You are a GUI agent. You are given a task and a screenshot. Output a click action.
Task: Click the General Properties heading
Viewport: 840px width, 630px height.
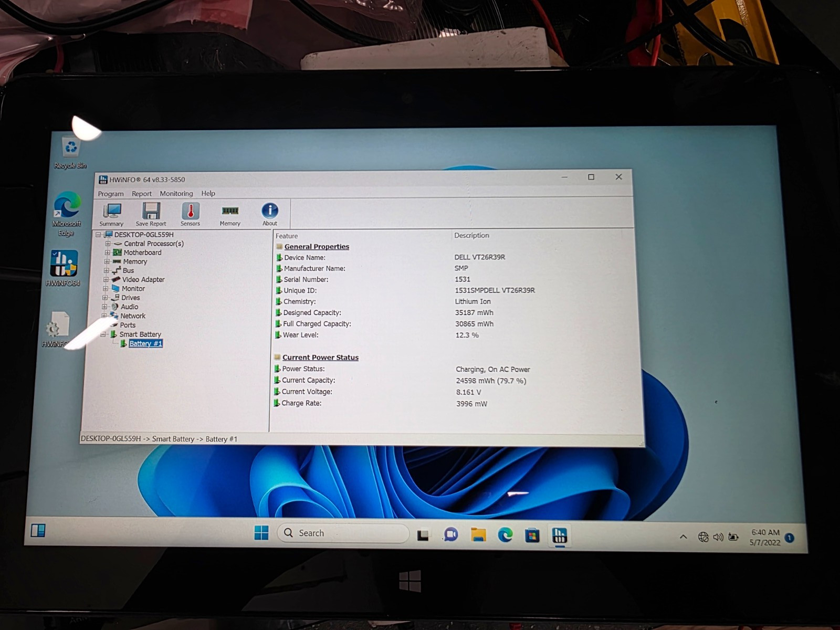[x=317, y=247]
